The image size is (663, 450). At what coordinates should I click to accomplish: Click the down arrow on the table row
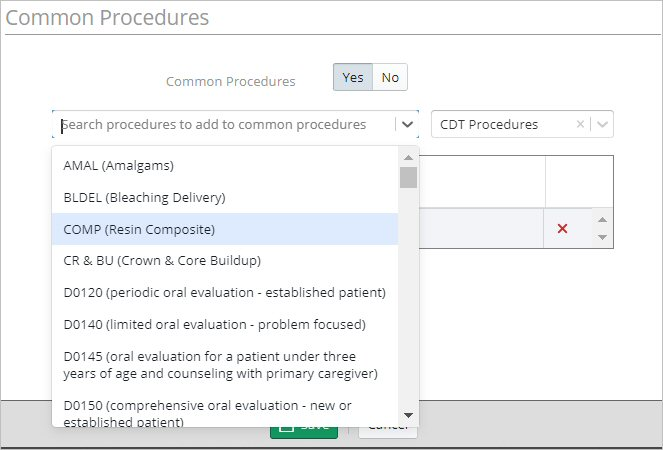(x=603, y=237)
